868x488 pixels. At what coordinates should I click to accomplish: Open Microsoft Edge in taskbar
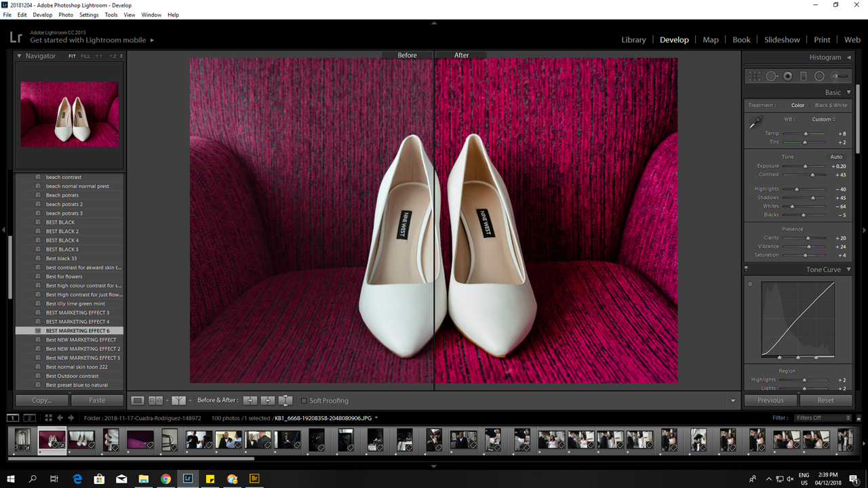click(77, 479)
